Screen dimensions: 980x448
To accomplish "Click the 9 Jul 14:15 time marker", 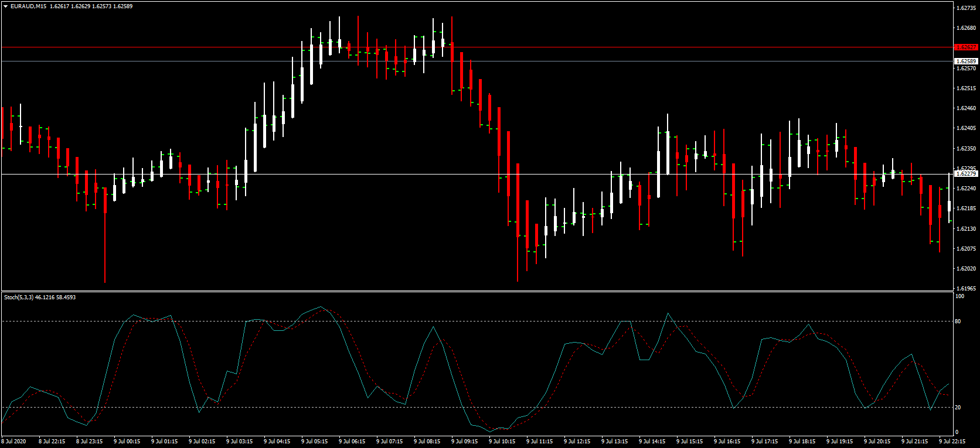I will tap(652, 442).
